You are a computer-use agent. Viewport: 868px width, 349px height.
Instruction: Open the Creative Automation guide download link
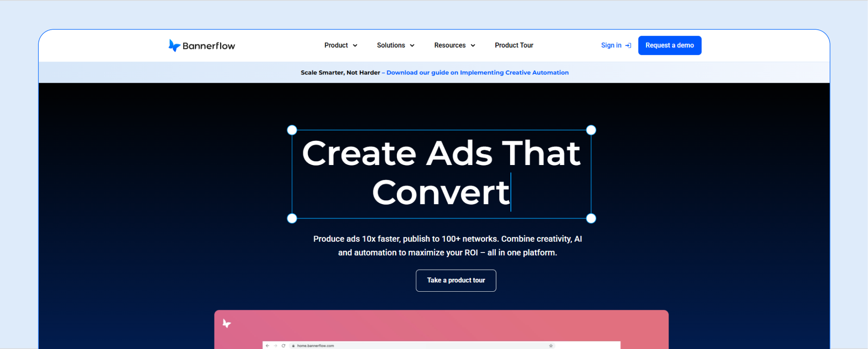click(x=477, y=72)
